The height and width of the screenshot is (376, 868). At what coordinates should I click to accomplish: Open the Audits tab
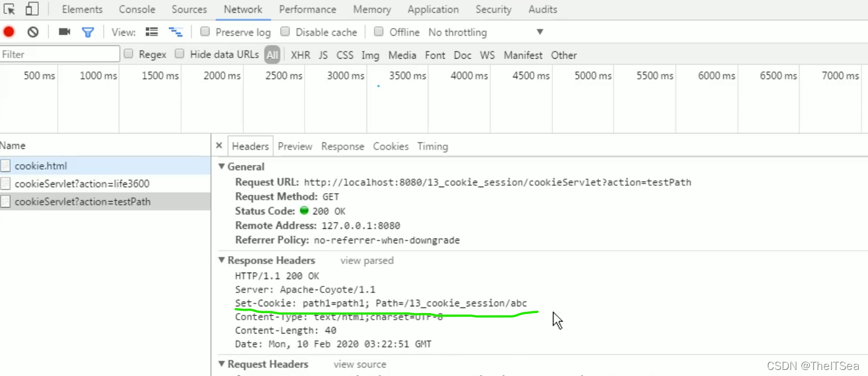coord(543,9)
